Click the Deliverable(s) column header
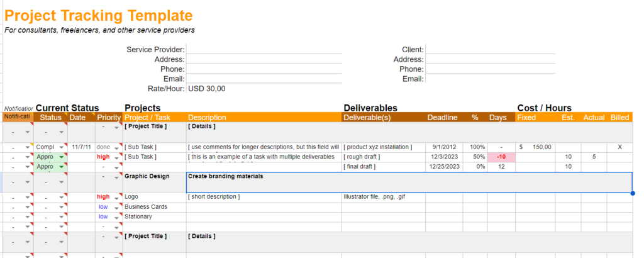 pyautogui.click(x=367, y=117)
